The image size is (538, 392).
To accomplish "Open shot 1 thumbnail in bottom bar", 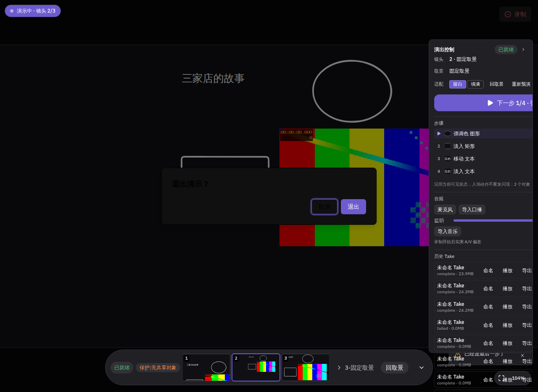I will click(206, 368).
